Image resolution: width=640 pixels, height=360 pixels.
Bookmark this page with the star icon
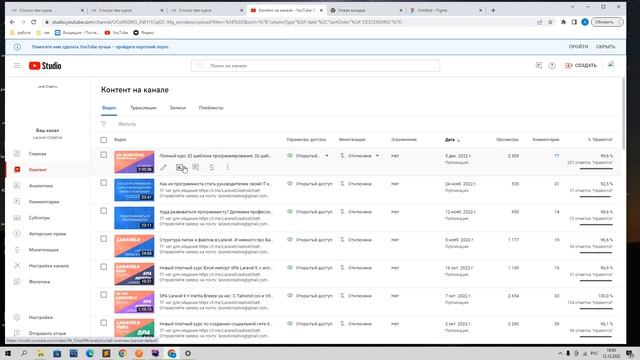tap(550, 22)
